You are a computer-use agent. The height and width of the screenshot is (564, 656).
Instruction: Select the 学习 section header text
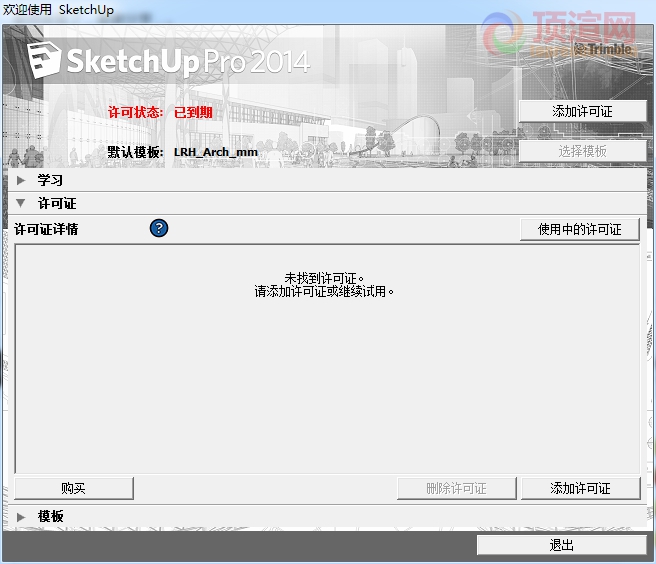tap(50, 180)
